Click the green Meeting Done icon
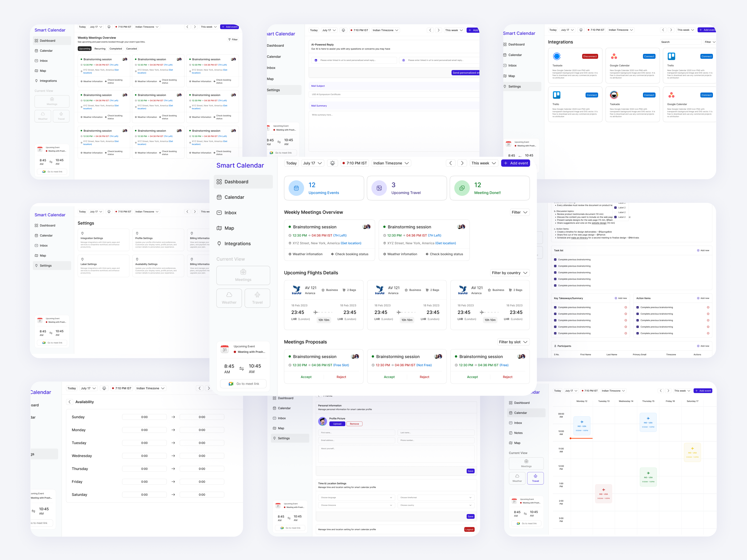The width and height of the screenshot is (747, 560). 462,188
